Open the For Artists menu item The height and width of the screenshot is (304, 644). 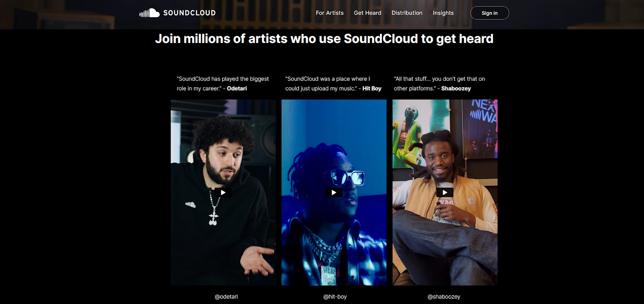point(330,13)
